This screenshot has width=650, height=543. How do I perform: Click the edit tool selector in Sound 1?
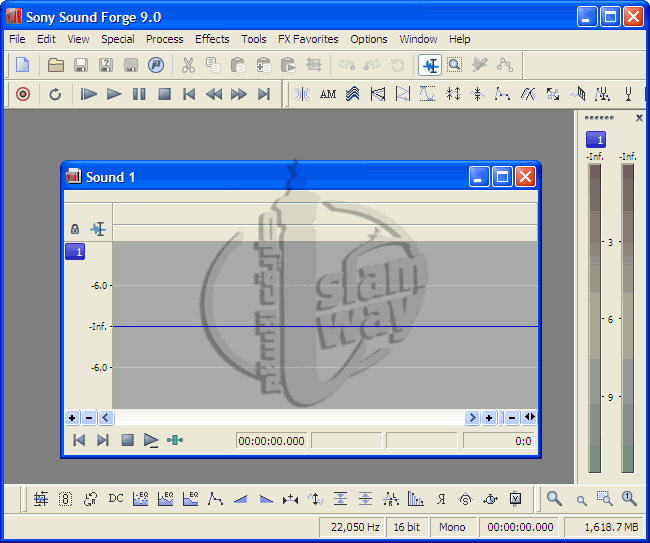(x=98, y=229)
